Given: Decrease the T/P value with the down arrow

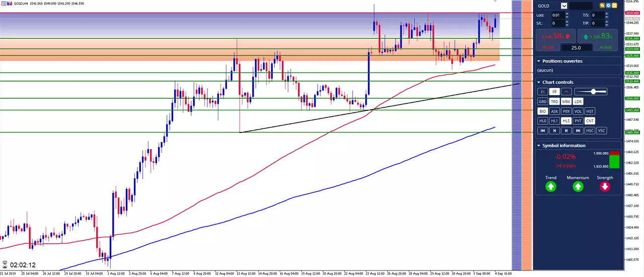Looking at the screenshot, I should 607,25.
